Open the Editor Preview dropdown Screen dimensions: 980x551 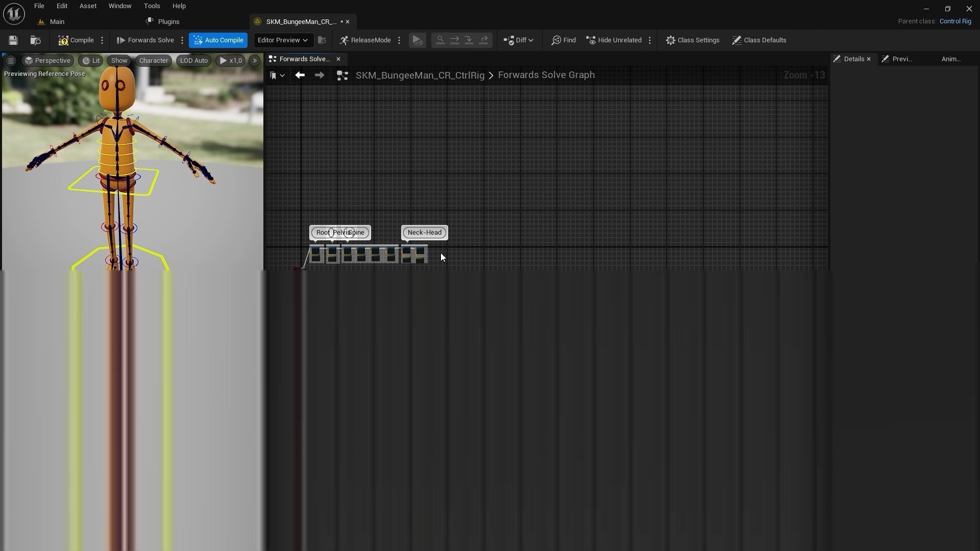(x=282, y=40)
